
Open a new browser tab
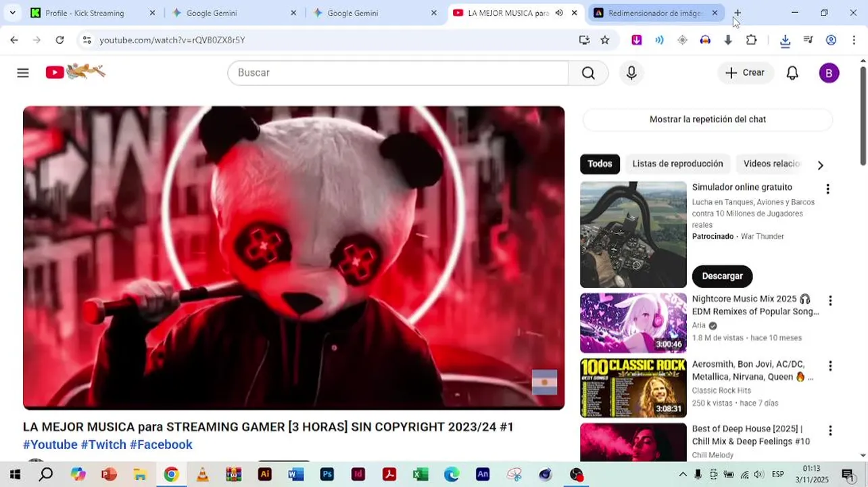pos(738,13)
